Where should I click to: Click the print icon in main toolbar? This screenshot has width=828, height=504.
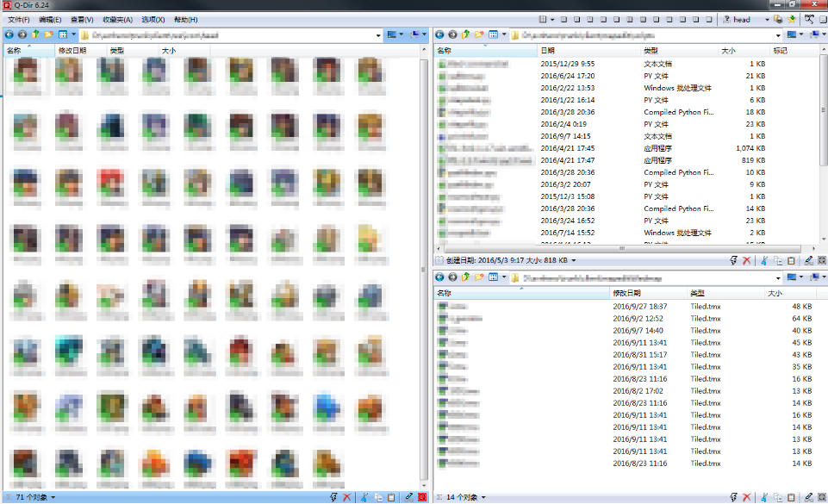click(778, 20)
